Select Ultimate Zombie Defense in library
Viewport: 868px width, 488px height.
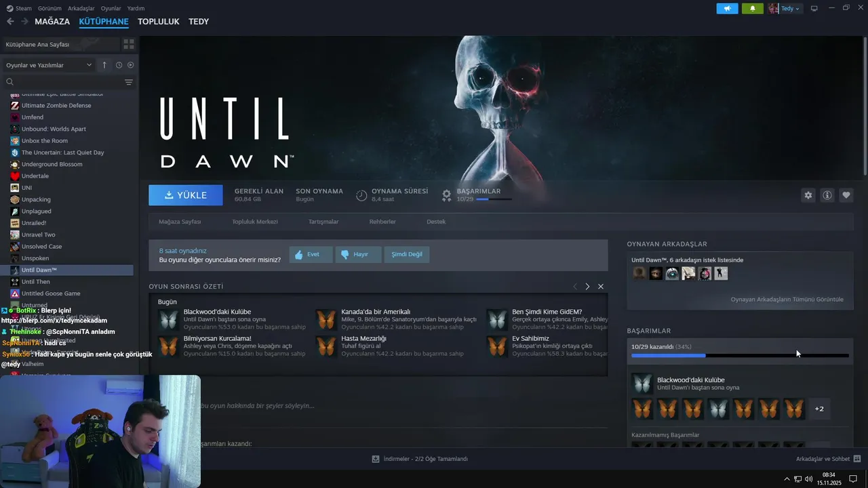click(56, 106)
